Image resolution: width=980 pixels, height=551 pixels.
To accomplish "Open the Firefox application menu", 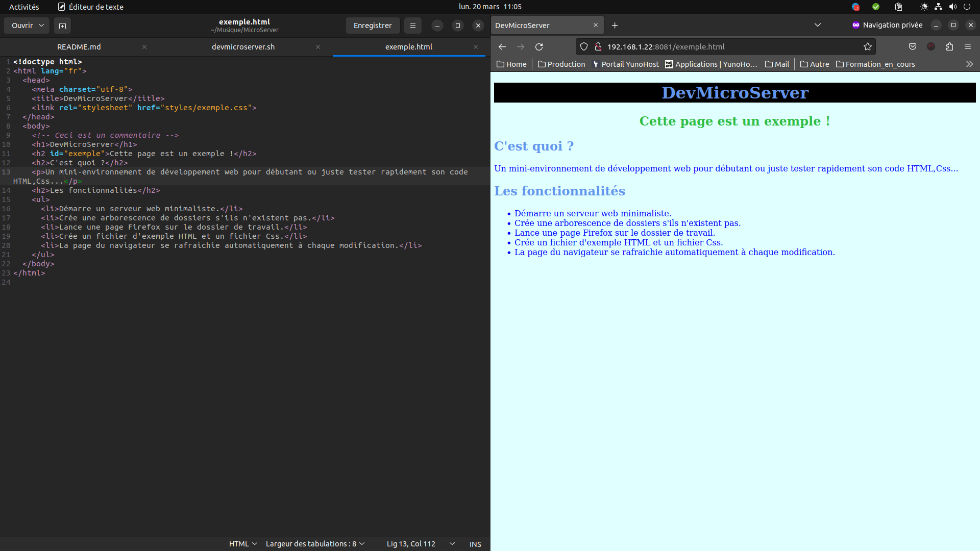I will pos(968,47).
